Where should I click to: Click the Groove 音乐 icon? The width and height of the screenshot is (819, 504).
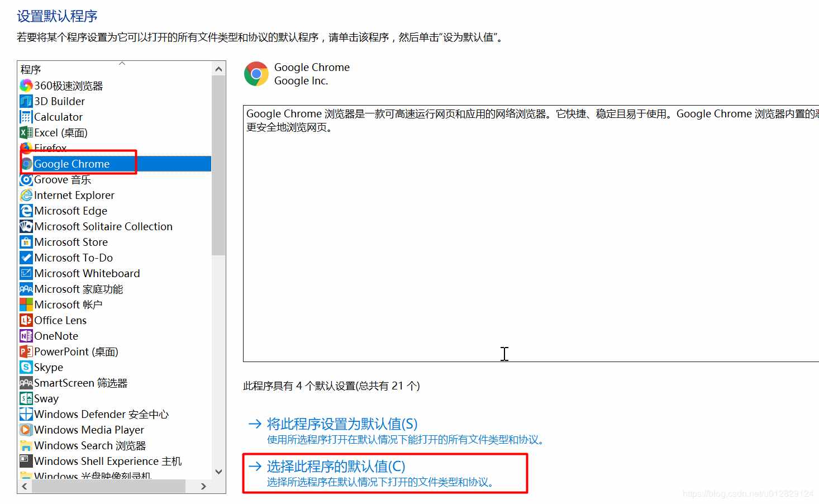tap(26, 179)
